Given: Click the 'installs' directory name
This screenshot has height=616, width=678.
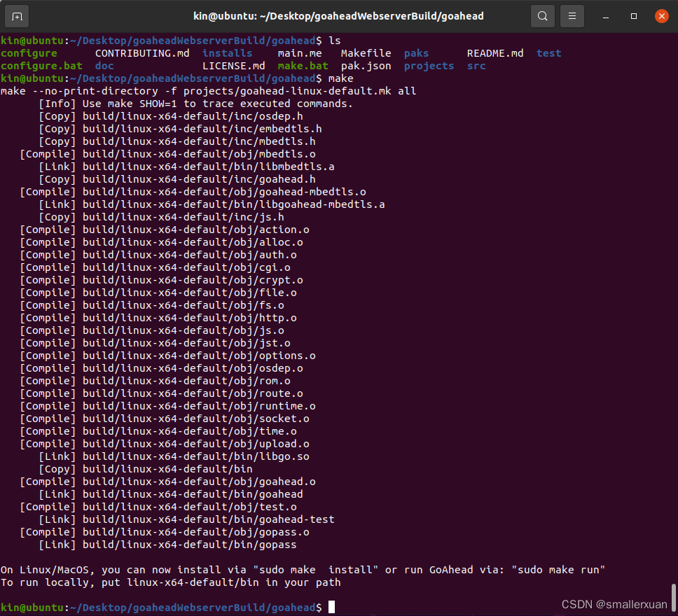Looking at the screenshot, I should 228,53.
